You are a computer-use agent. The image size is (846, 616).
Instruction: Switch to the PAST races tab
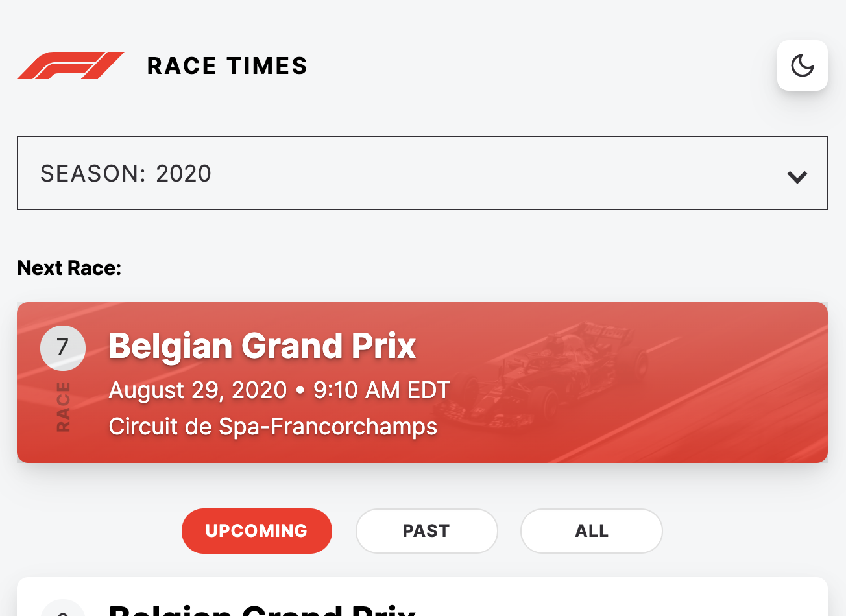click(x=426, y=531)
